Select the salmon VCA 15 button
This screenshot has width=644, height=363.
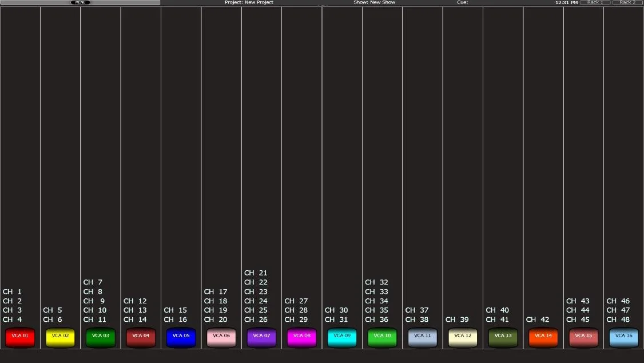point(583,337)
